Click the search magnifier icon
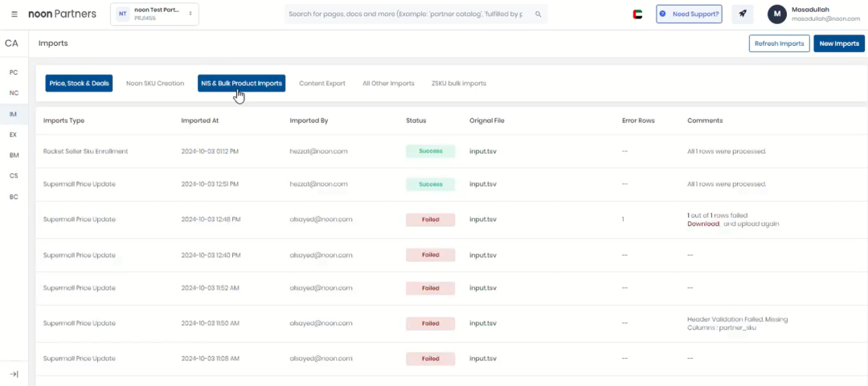This screenshot has width=868, height=386. point(538,14)
